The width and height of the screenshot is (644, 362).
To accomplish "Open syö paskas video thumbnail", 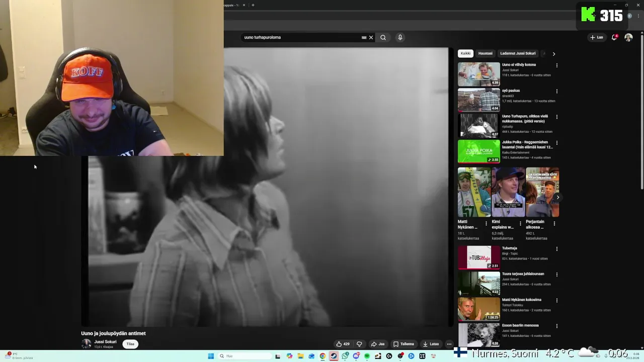I will 479,100.
